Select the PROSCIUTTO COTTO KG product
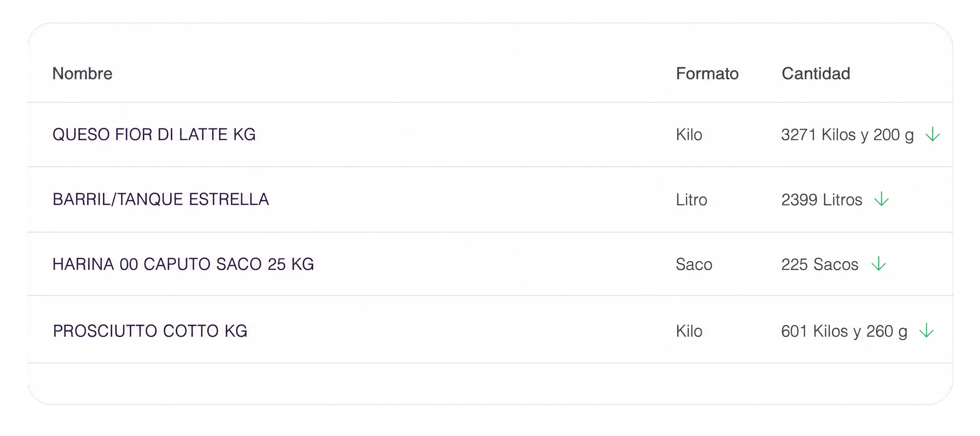 [150, 331]
